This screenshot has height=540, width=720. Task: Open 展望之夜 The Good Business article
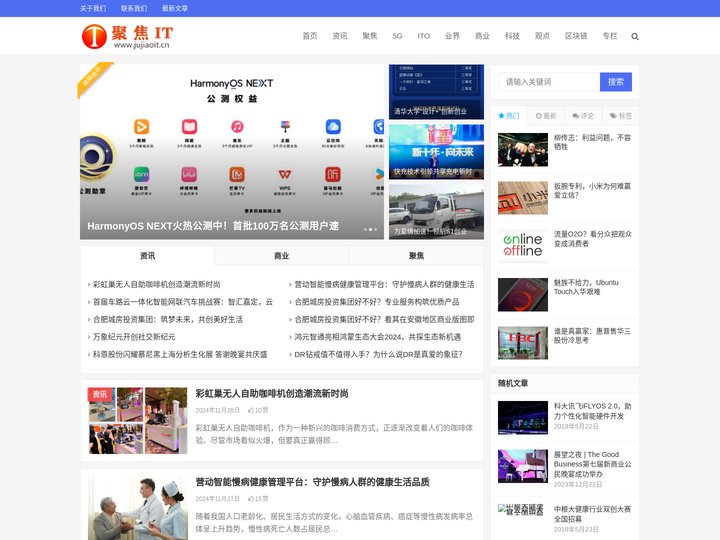[592, 464]
